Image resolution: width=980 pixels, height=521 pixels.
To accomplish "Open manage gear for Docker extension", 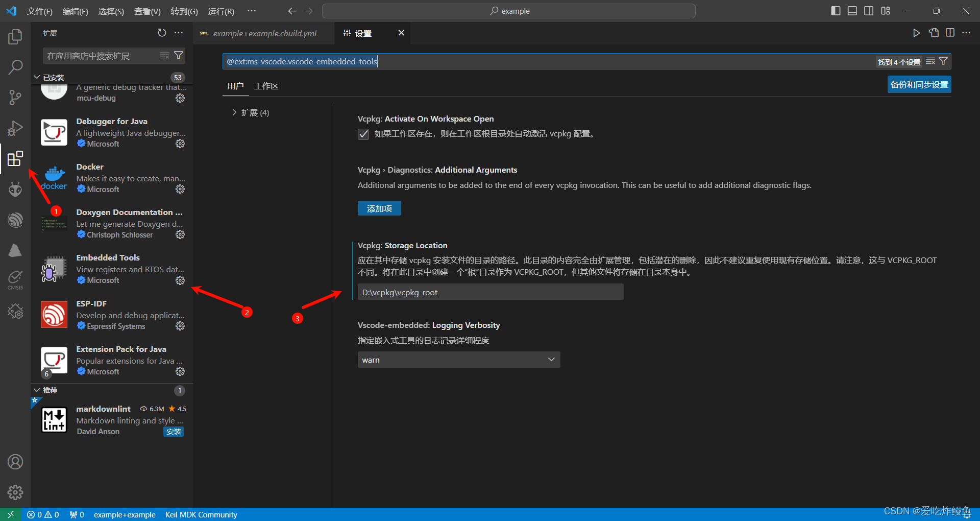I will tap(180, 189).
